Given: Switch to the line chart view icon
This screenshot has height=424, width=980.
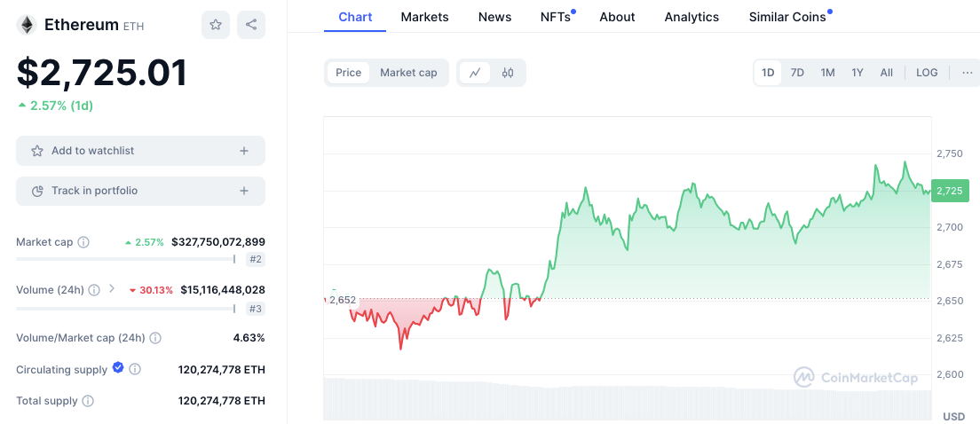Looking at the screenshot, I should pyautogui.click(x=475, y=73).
